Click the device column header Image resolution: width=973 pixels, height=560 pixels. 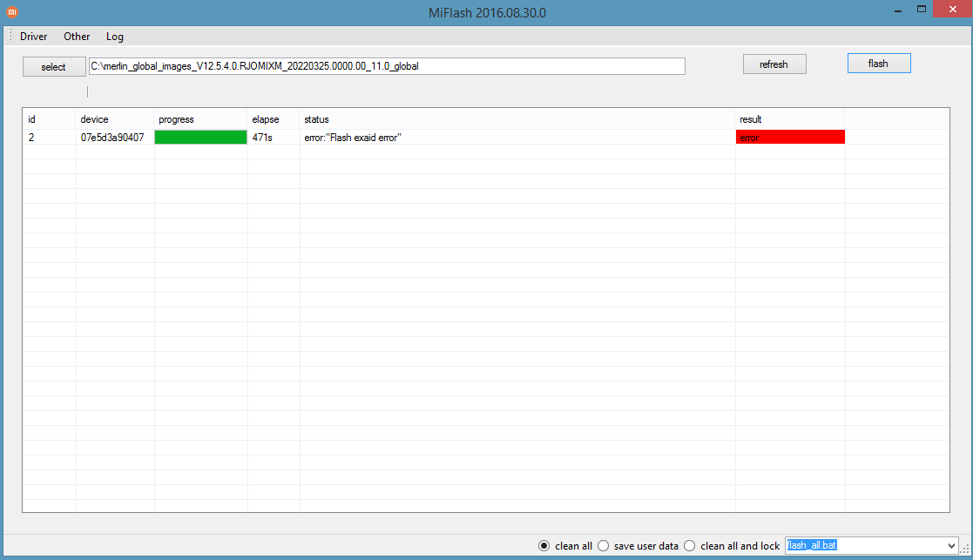point(115,119)
